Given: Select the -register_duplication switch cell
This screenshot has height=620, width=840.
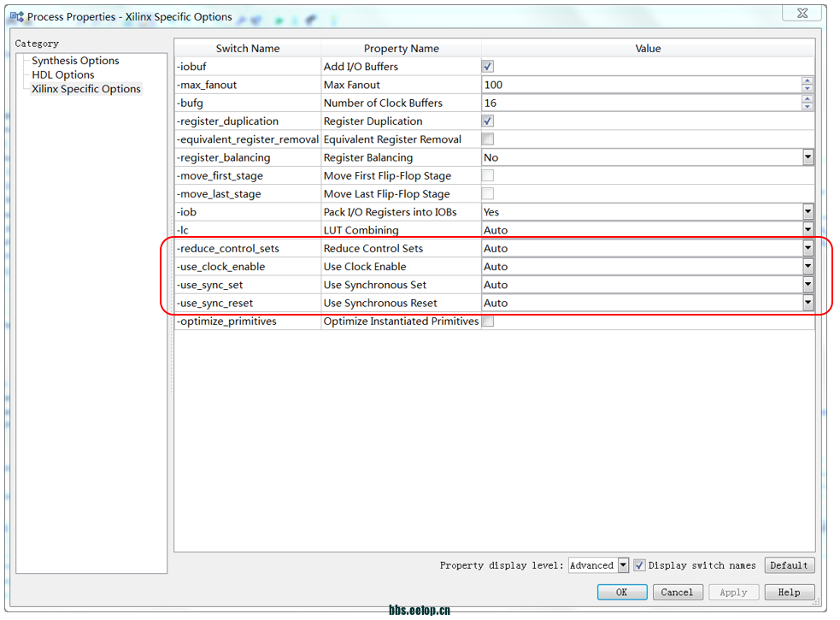Looking at the screenshot, I should [x=248, y=121].
